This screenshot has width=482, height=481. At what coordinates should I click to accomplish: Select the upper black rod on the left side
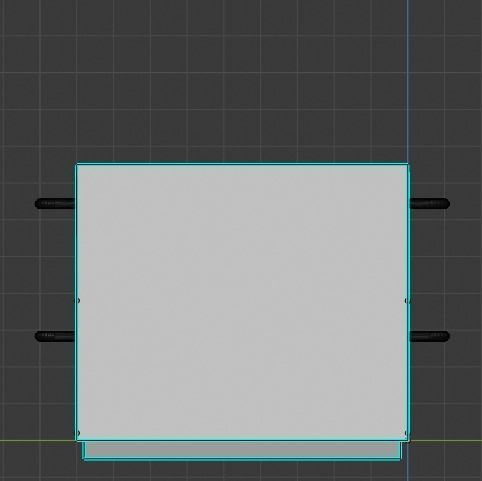point(55,204)
